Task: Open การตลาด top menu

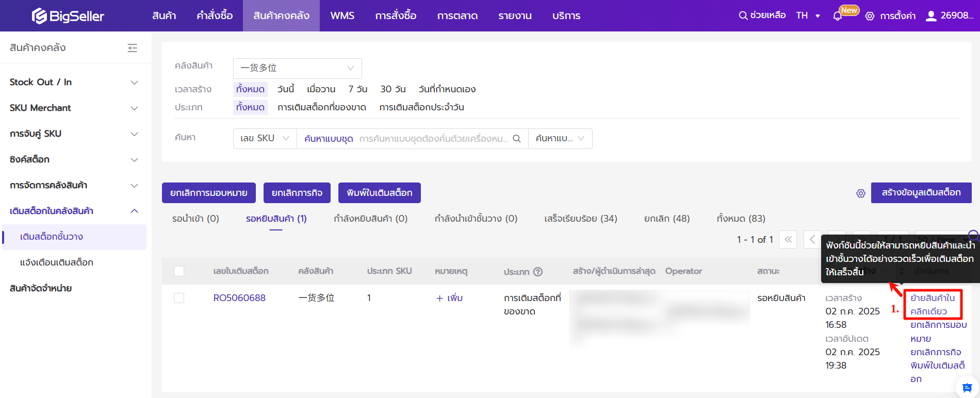Action: click(457, 16)
